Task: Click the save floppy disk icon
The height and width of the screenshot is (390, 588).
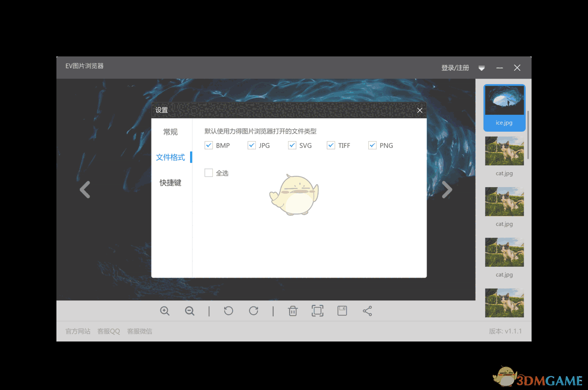Action: [343, 311]
